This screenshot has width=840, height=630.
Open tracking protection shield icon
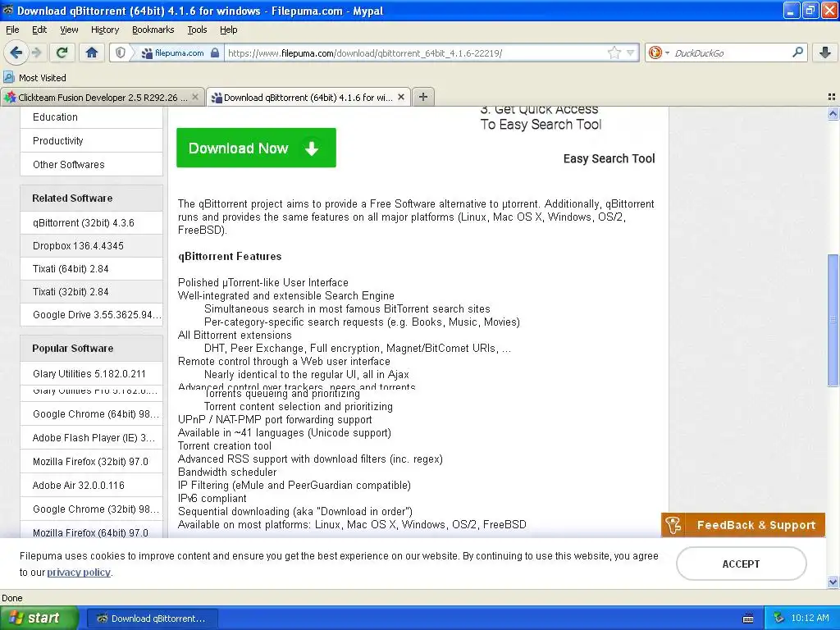pyautogui.click(x=121, y=53)
